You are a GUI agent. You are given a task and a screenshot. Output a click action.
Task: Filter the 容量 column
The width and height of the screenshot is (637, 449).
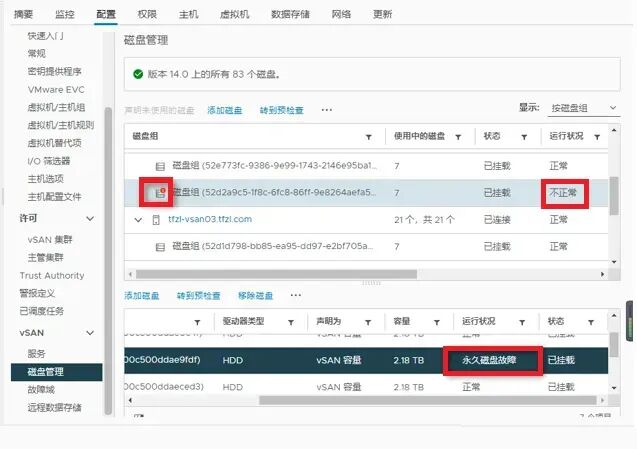pyautogui.click(x=437, y=322)
